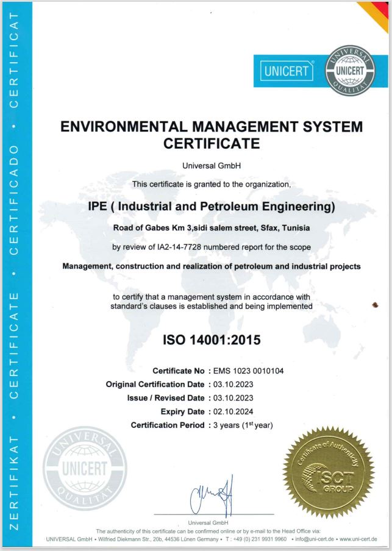The image size is (392, 551).
Task: Select the Sfax, Tunisia address line
Action: (x=212, y=228)
